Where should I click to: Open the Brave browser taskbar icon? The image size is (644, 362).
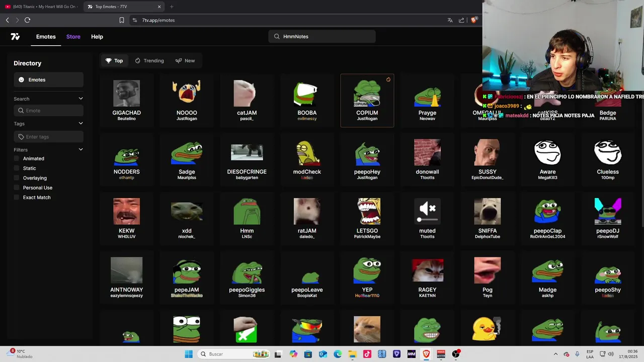pyautogui.click(x=426, y=354)
